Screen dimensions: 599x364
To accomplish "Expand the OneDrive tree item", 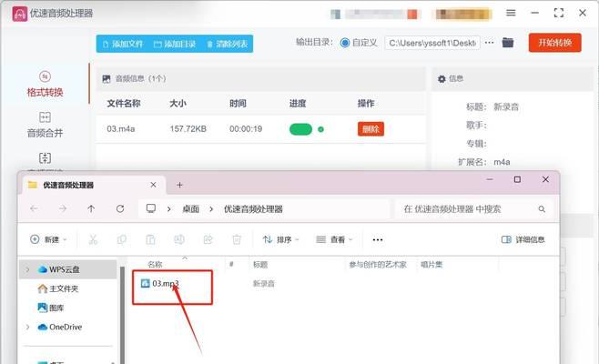I will 27,328.
